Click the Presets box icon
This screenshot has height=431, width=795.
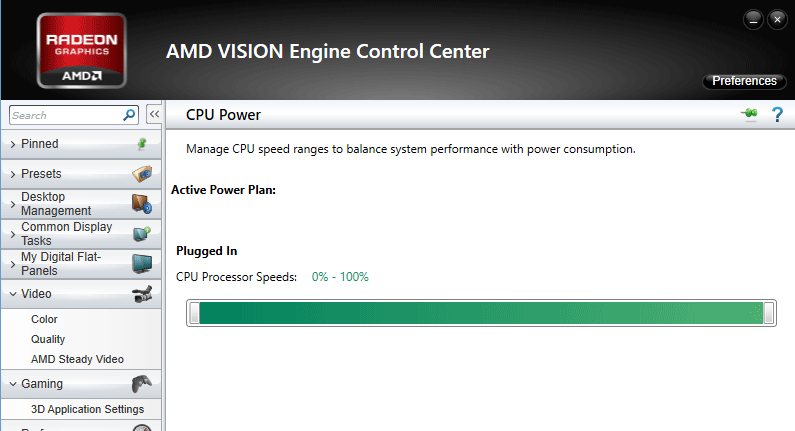[142, 173]
